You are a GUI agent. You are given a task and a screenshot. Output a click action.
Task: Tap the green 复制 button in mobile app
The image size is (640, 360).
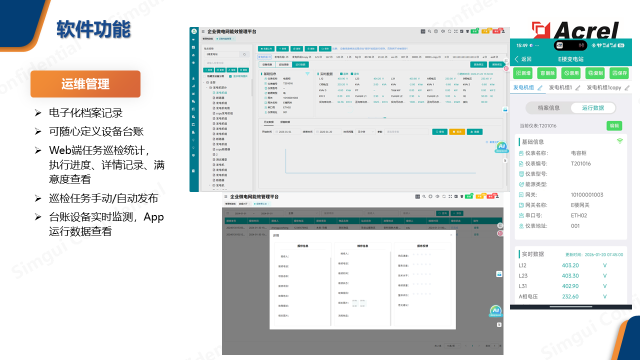(x=595, y=73)
